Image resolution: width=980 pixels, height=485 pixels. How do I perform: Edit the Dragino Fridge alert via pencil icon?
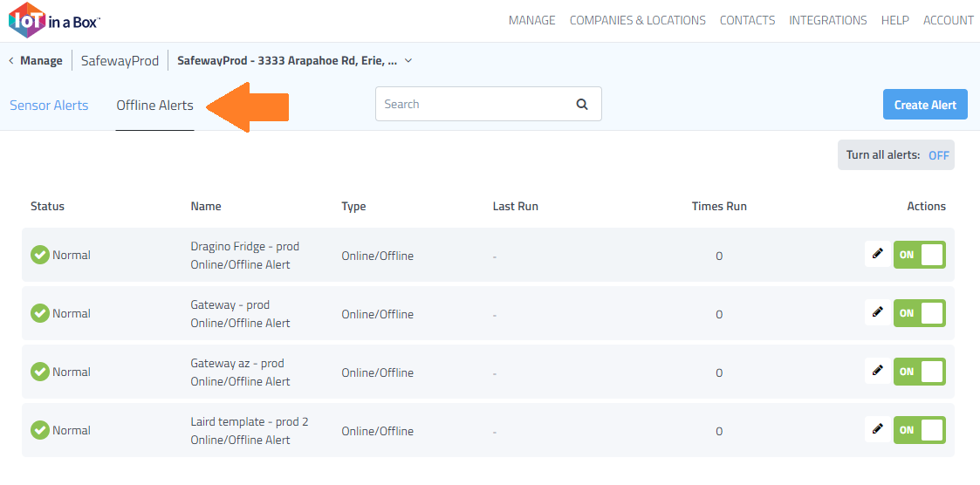tap(877, 255)
